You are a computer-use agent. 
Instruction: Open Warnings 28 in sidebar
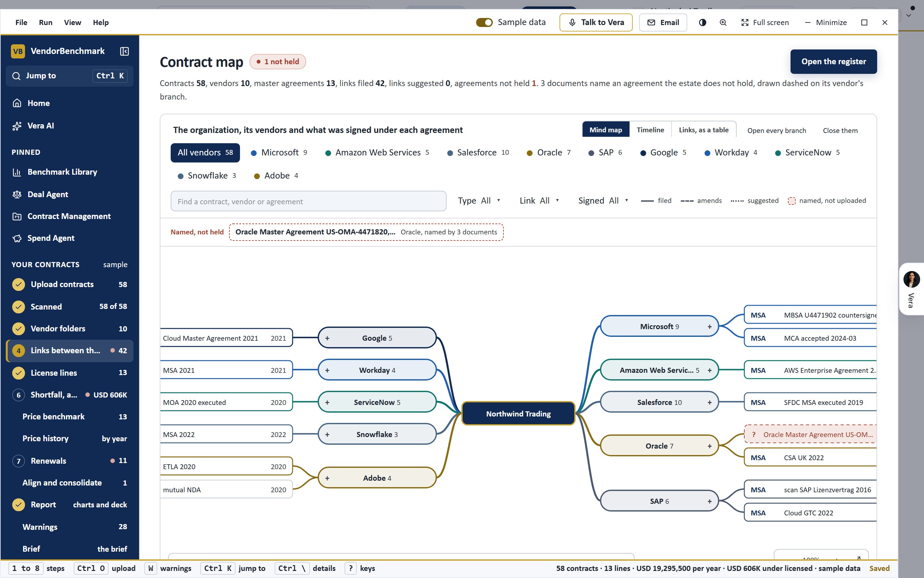pos(70,527)
